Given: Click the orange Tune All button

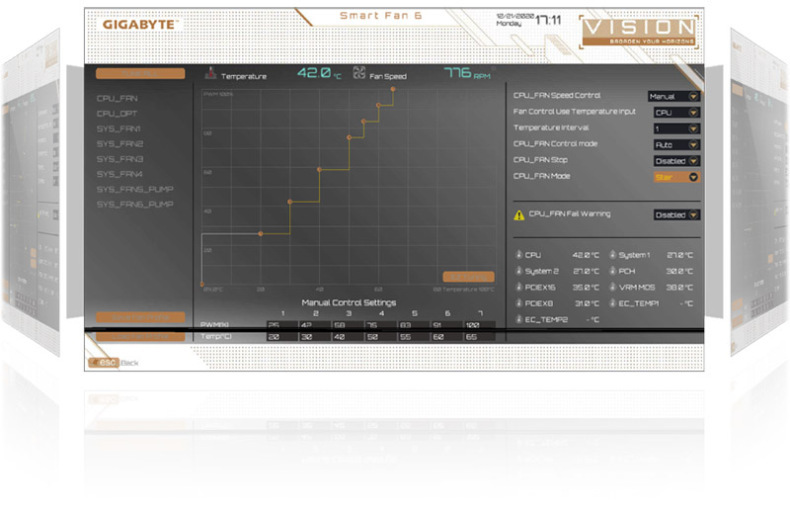Looking at the screenshot, I should tap(141, 74).
